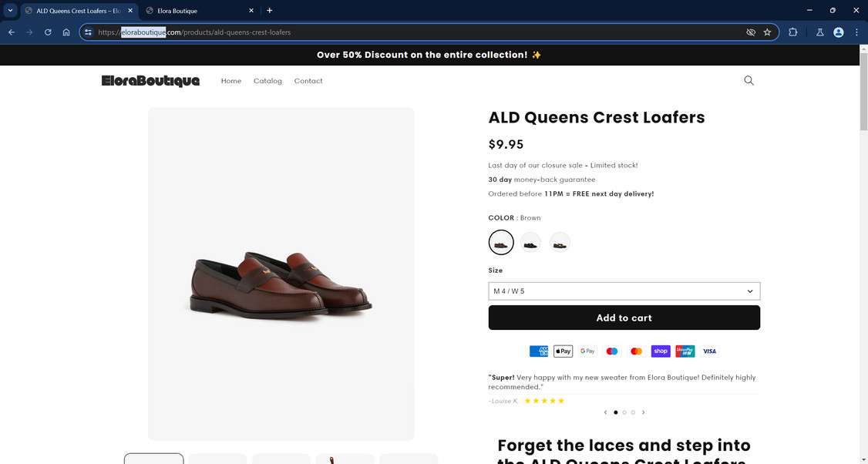
Task: Open the Contact link
Action: (308, 81)
